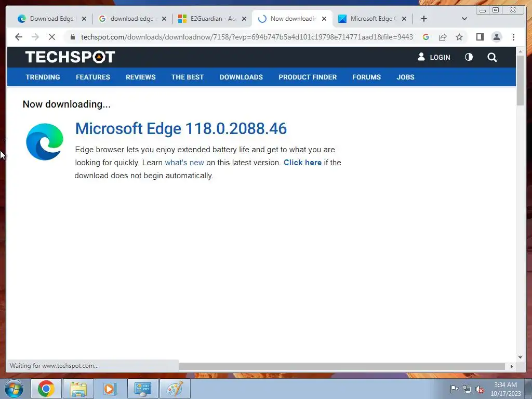Open the FORUMS menu
Viewport: 532px width, 399px height.
click(366, 77)
